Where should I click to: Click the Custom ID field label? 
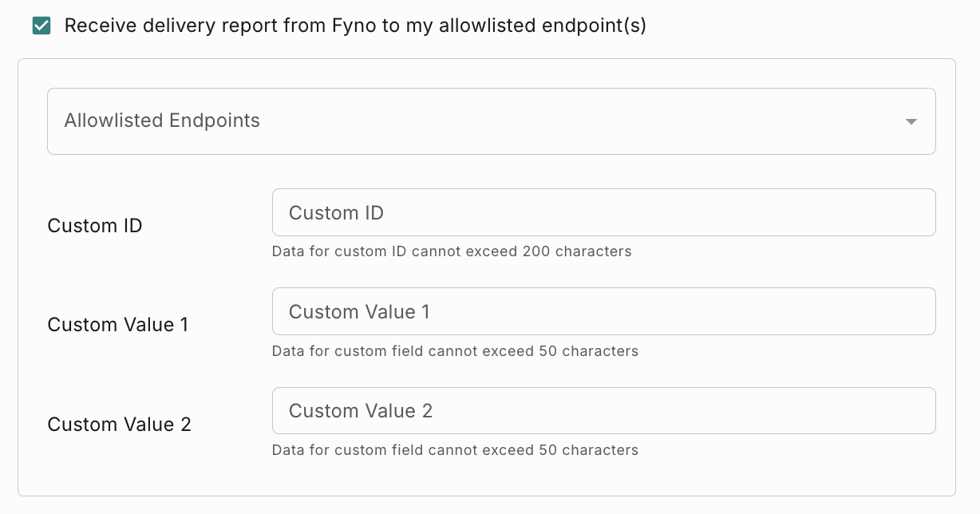(94, 226)
